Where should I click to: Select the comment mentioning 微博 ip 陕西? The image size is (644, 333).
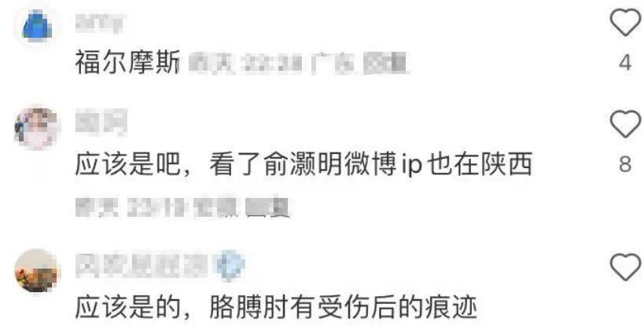[304, 165]
